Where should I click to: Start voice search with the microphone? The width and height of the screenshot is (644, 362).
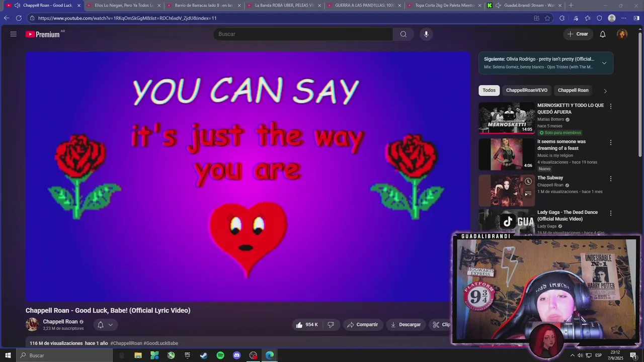click(x=426, y=34)
